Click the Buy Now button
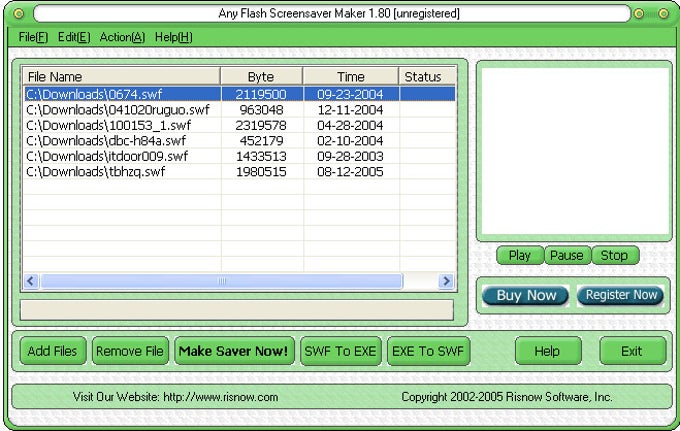This screenshot has height=431, width=680. [x=526, y=296]
